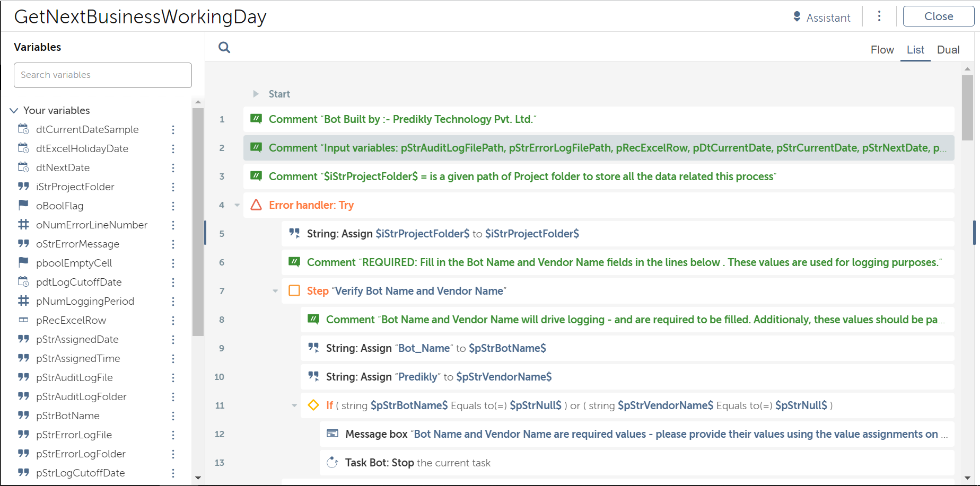The width and height of the screenshot is (980, 486).
Task: Click the Task Bot Stop icon
Action: [332, 463]
